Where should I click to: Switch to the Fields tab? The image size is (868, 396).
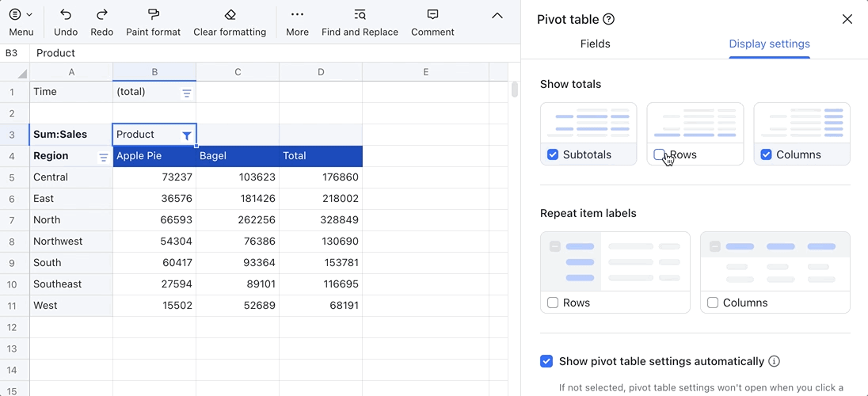click(x=595, y=44)
